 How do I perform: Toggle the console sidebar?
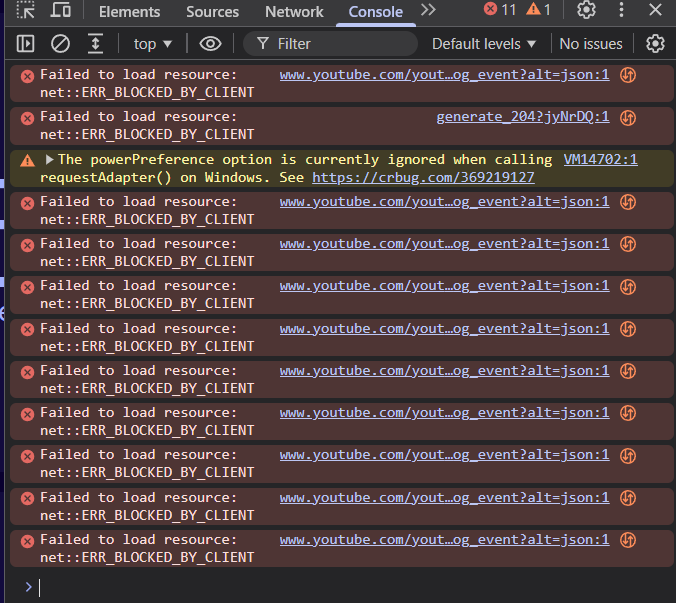pyautogui.click(x=25, y=44)
